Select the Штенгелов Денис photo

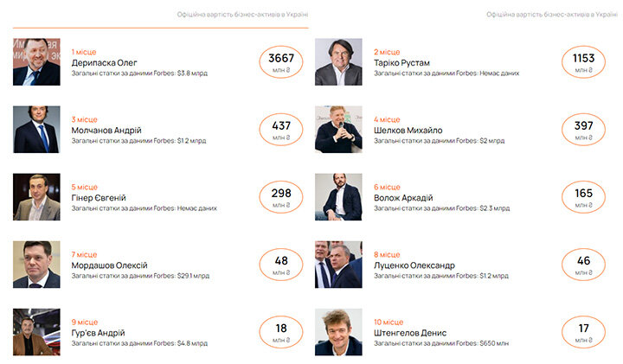[x=338, y=332]
